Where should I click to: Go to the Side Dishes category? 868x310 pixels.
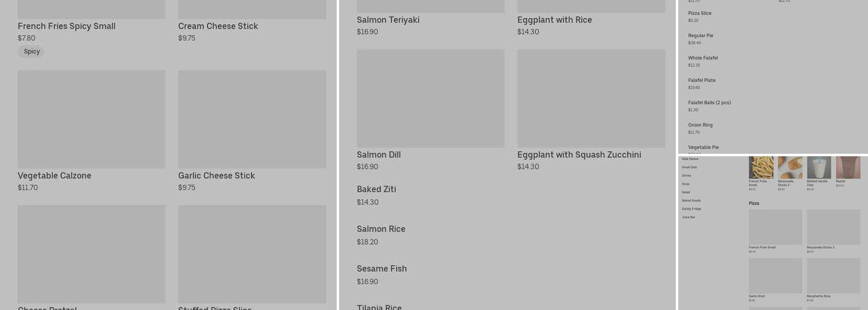690,159
